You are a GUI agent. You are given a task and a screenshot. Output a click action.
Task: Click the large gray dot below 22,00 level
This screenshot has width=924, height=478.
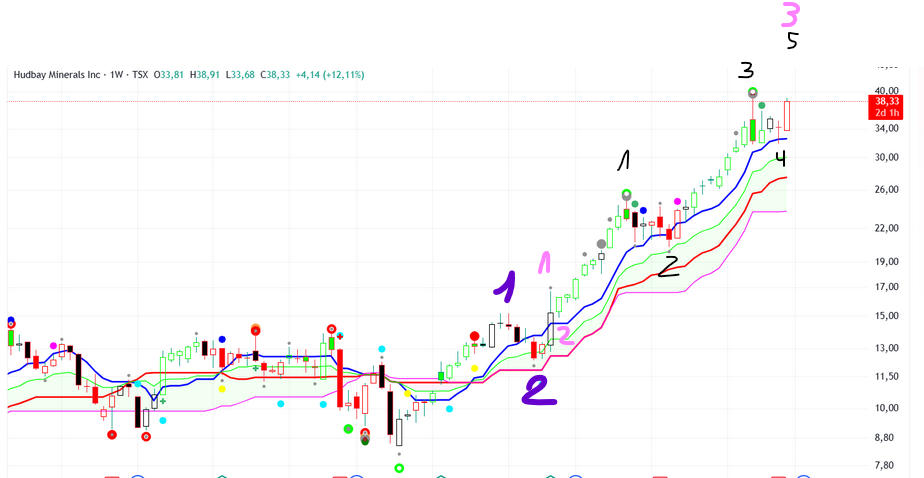tap(601, 244)
